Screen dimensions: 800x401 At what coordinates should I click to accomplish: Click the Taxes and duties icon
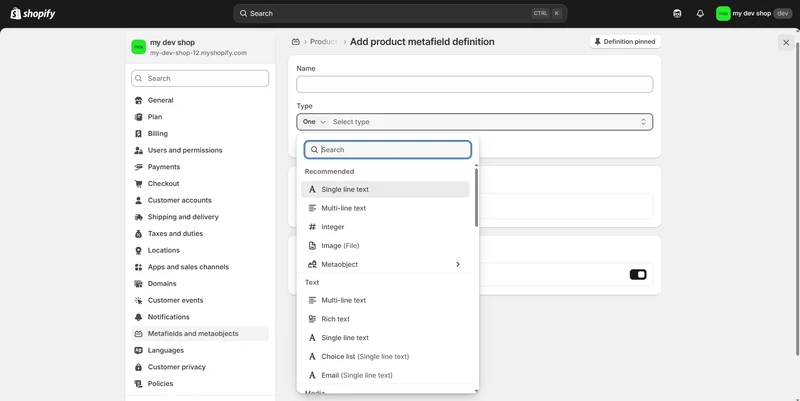point(138,234)
